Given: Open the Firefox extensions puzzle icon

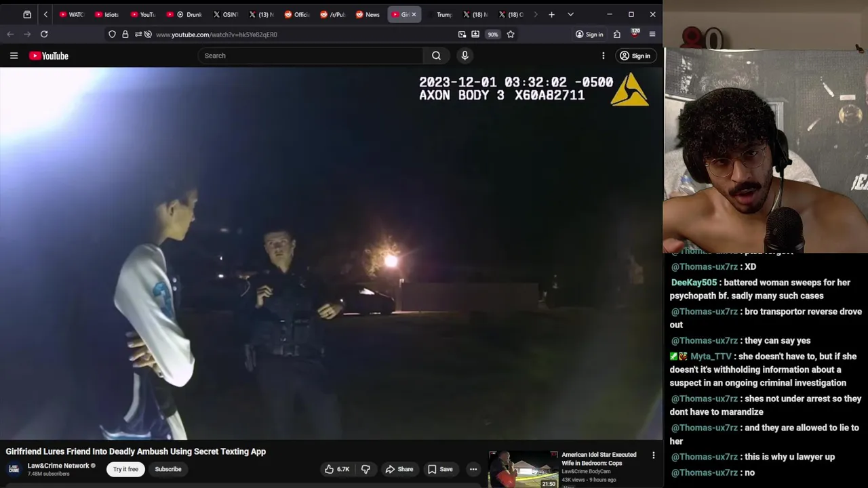Looking at the screenshot, I should (617, 34).
